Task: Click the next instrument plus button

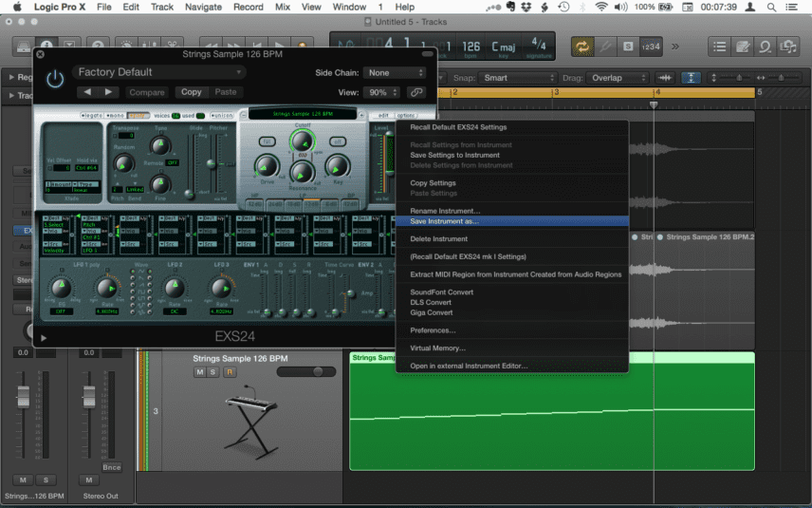Action: tap(361, 115)
